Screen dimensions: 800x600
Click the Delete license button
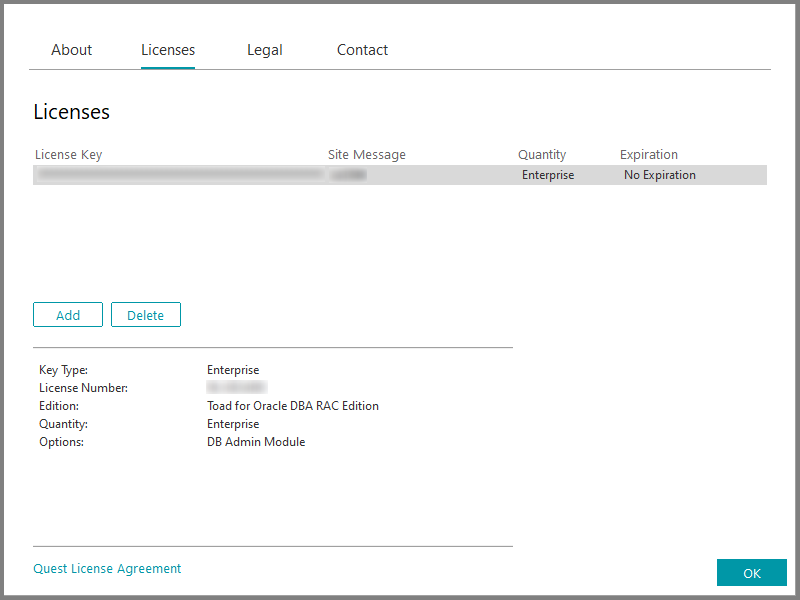pos(146,315)
